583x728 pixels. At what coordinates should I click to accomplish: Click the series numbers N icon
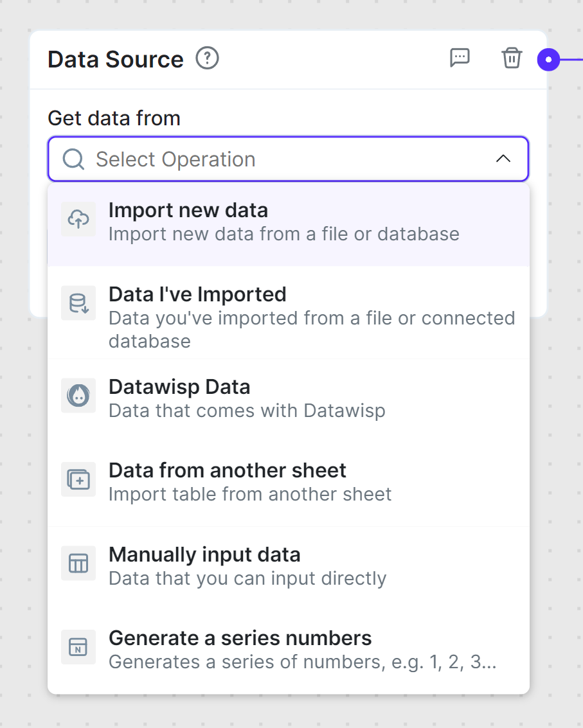tap(78, 647)
